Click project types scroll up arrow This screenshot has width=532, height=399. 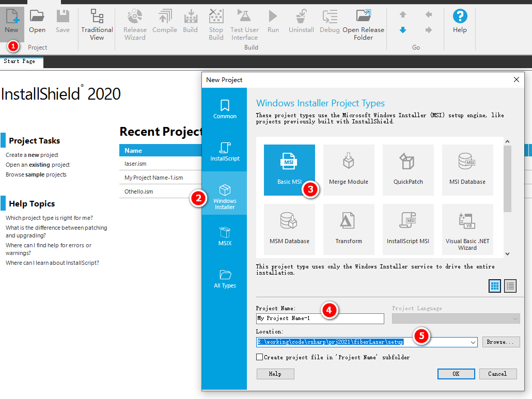[507, 141]
